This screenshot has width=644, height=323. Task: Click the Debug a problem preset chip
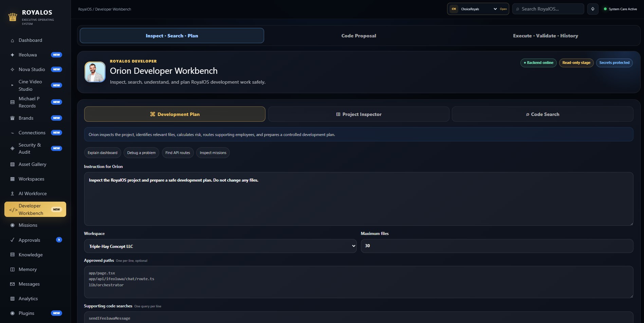141,153
